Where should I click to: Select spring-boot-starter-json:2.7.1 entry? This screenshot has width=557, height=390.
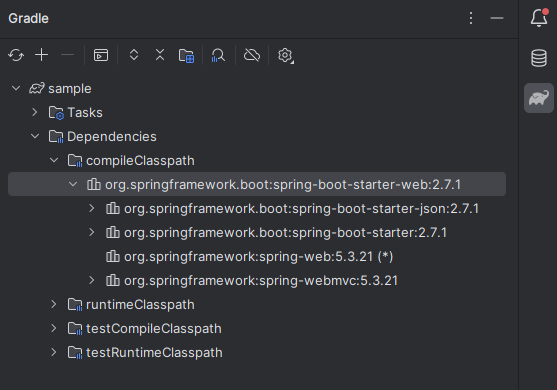256,208
